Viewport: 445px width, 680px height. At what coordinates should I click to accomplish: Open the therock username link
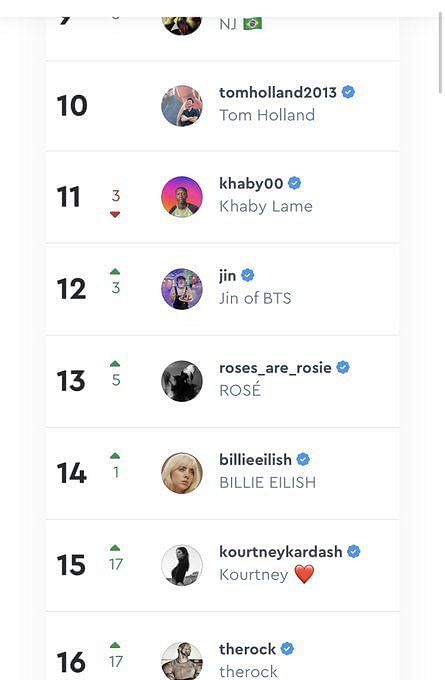coord(247,649)
